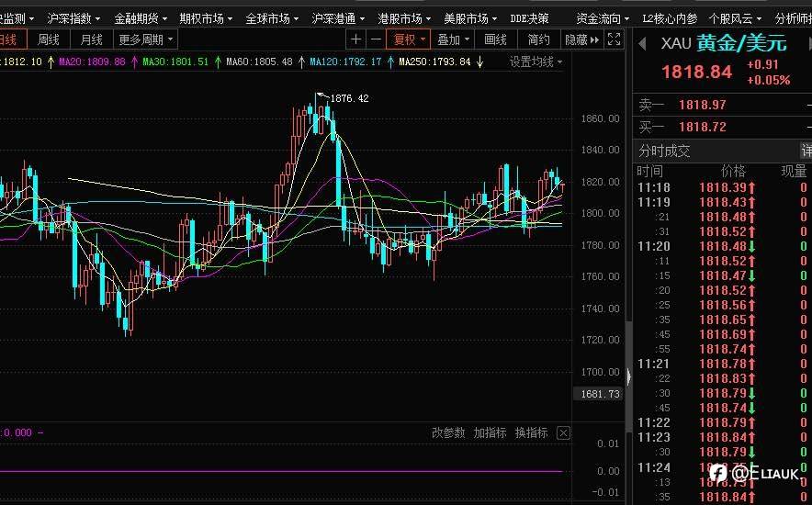Open 美股市场 menu
The width and height of the screenshot is (812, 505).
click(x=470, y=18)
